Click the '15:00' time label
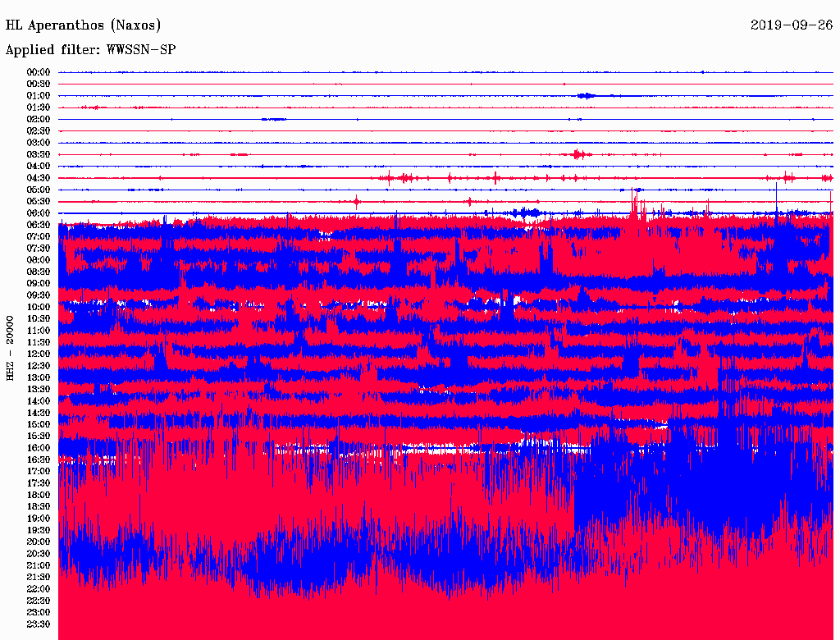 click(39, 424)
